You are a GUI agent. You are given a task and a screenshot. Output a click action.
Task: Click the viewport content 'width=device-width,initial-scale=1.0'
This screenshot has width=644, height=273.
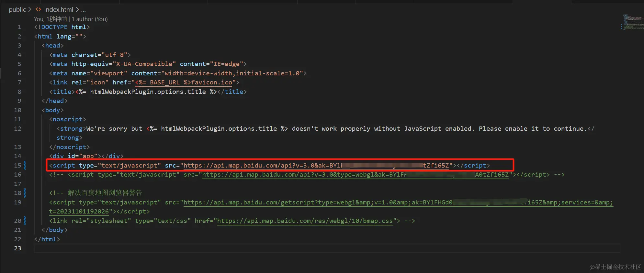point(232,73)
